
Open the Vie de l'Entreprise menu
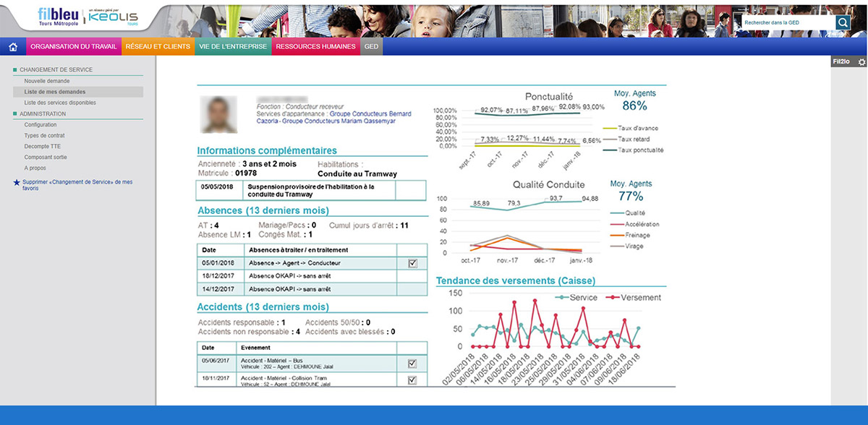[x=233, y=47]
